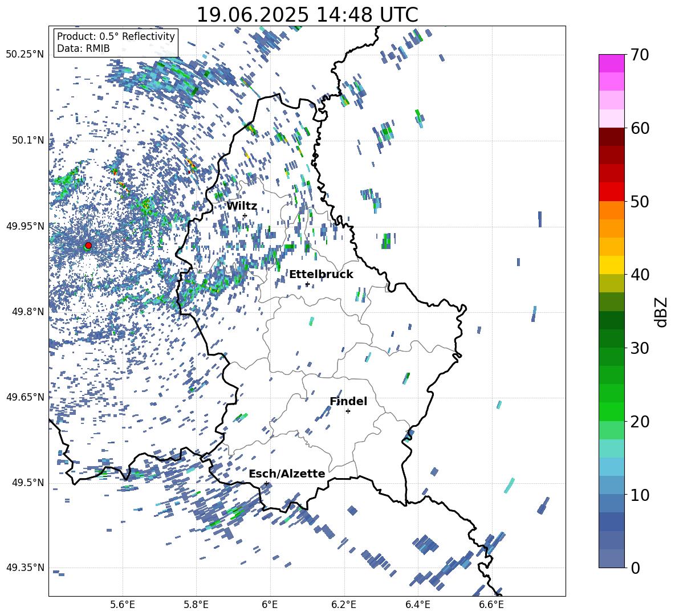The height and width of the screenshot is (616, 675).
Task: Click the 30 colorbar tick label
Action: pos(639,348)
